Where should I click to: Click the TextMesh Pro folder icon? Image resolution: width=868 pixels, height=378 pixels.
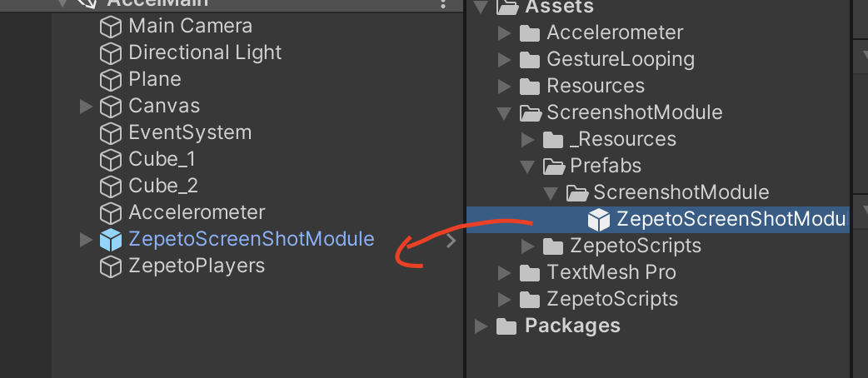(530, 273)
